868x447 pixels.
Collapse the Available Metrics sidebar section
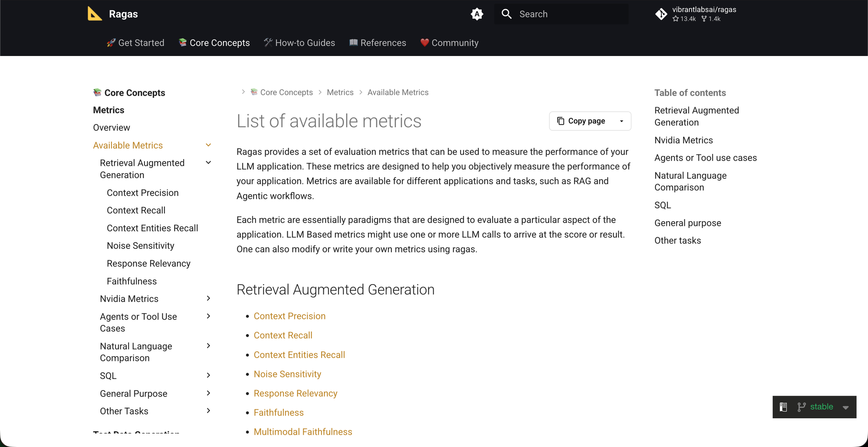(x=208, y=145)
